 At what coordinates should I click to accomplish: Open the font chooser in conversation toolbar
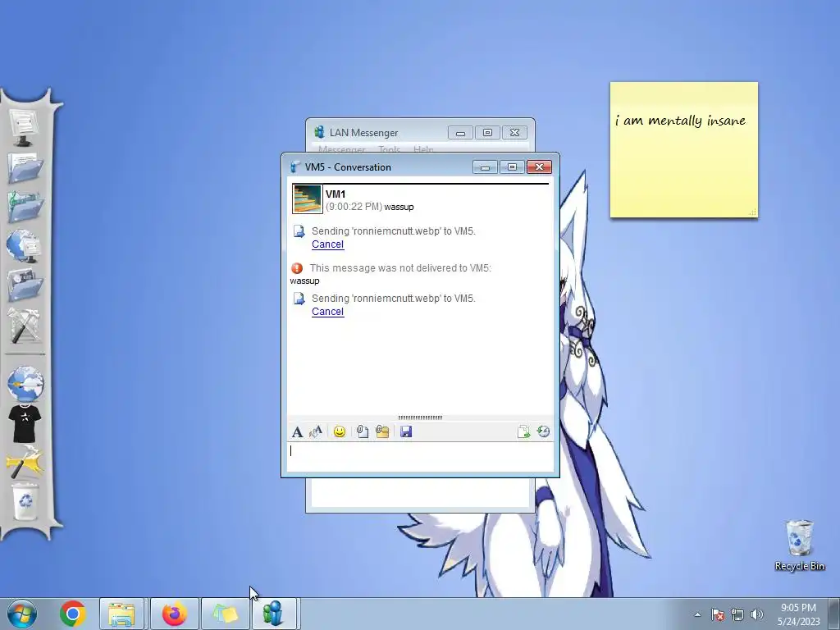click(x=297, y=431)
